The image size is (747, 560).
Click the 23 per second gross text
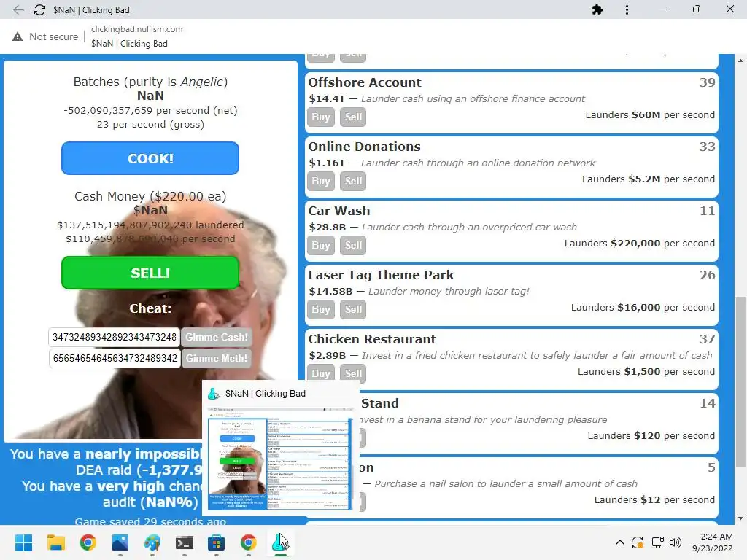point(150,124)
